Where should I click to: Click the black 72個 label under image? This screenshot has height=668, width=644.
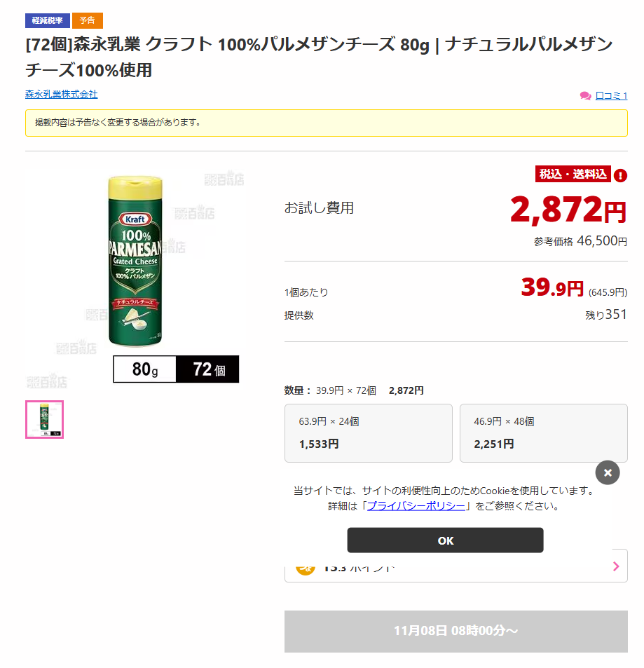[x=207, y=369]
